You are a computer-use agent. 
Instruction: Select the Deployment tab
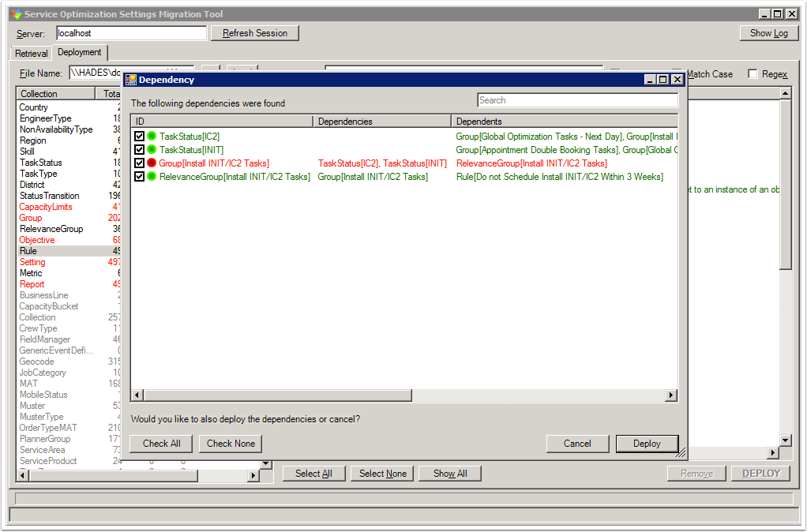click(80, 53)
